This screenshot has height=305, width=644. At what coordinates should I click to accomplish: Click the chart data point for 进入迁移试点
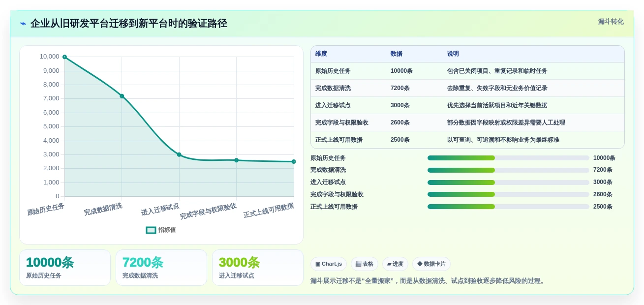179,154
